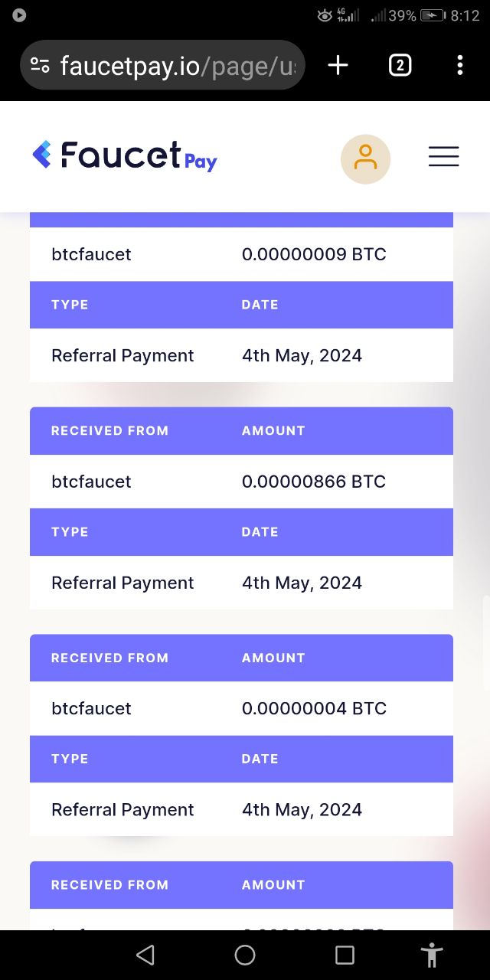Open a new browser tab

point(338,66)
